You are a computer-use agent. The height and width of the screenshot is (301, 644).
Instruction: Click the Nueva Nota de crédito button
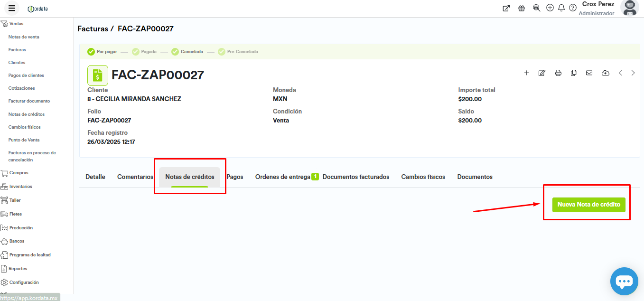click(x=588, y=205)
